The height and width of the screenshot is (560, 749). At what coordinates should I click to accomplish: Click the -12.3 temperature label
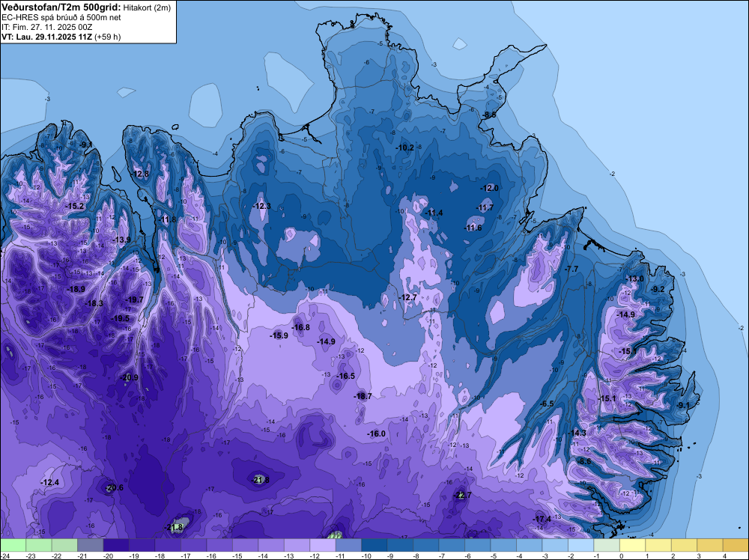(x=261, y=206)
